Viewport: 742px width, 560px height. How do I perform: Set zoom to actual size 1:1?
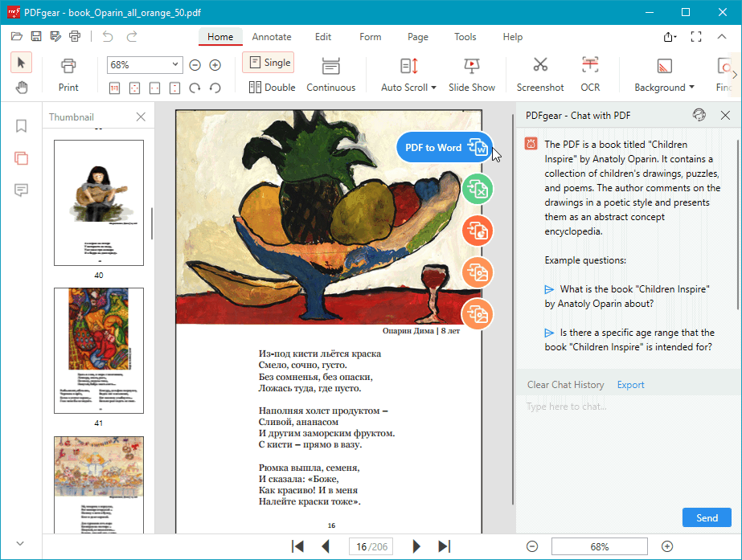click(x=114, y=88)
